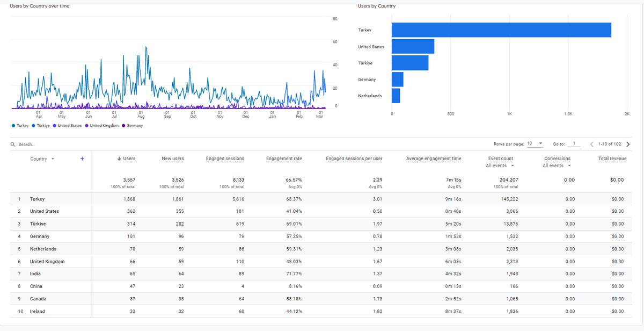
Task: Click total users value 3,557
Action: [129, 180]
